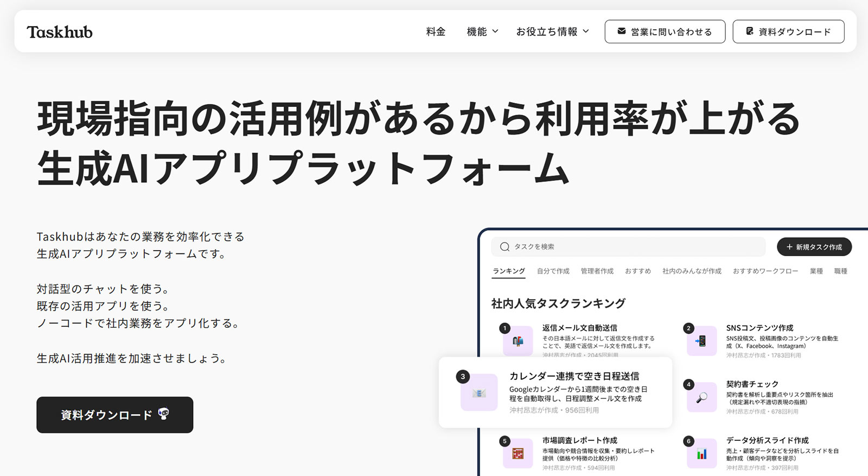Expand the お役立ち情報 dropdown menu
The width and height of the screenshot is (868, 476).
click(x=552, y=32)
